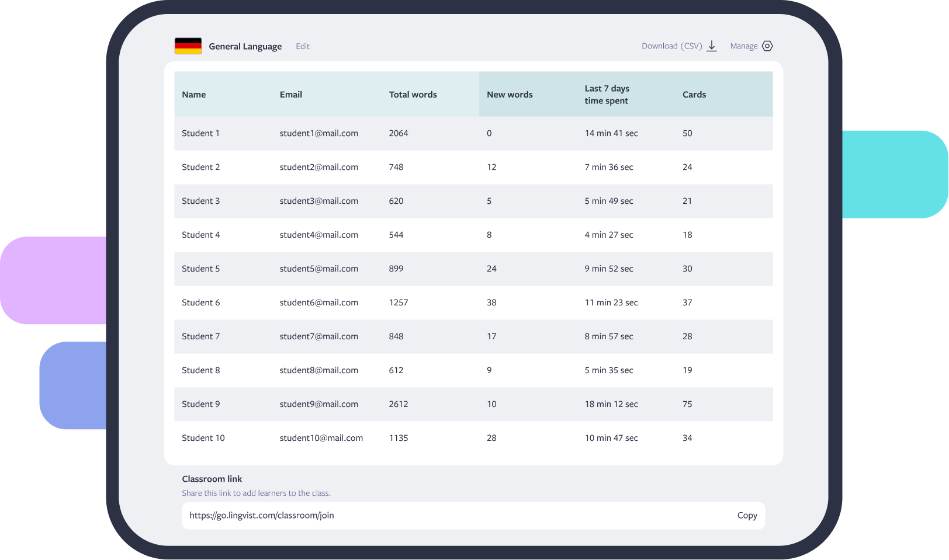This screenshot has width=949, height=560.
Task: Click student10@mail.com email entry
Action: click(x=321, y=437)
